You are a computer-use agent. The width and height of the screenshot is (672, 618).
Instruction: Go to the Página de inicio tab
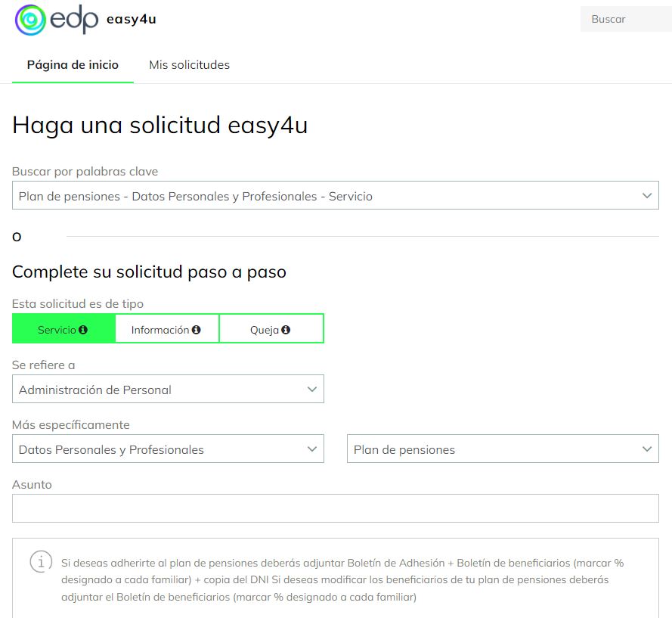(x=73, y=65)
